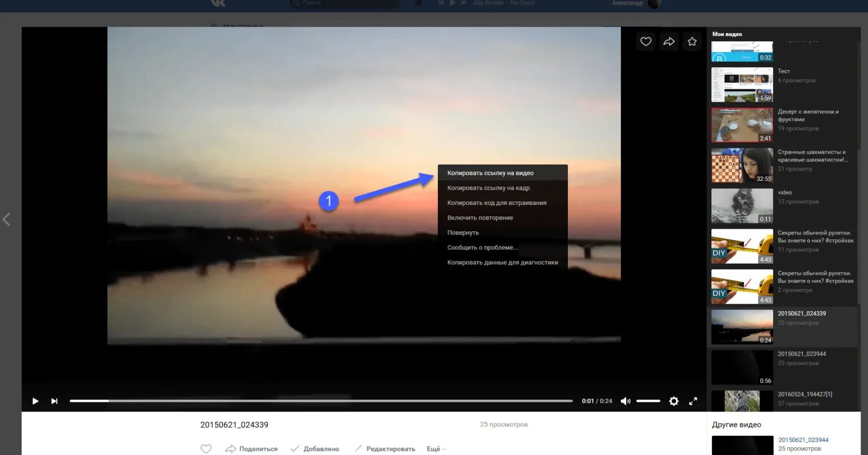Click the Поделиться button below video
868x455 pixels.
[x=251, y=449]
